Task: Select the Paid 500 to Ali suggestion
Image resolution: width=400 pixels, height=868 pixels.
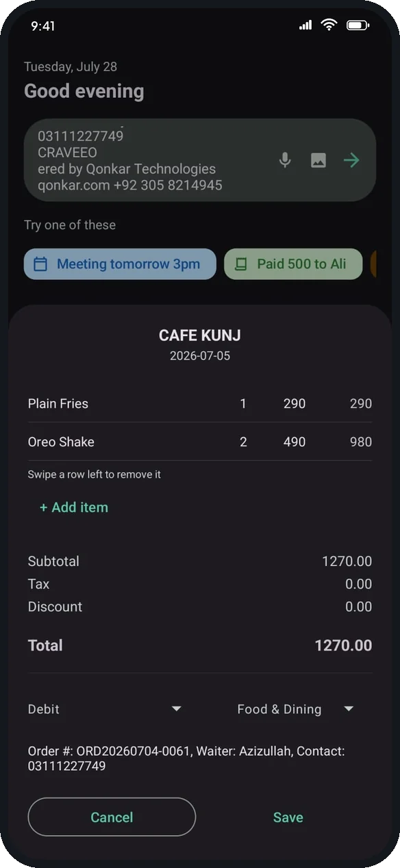Action: (293, 264)
